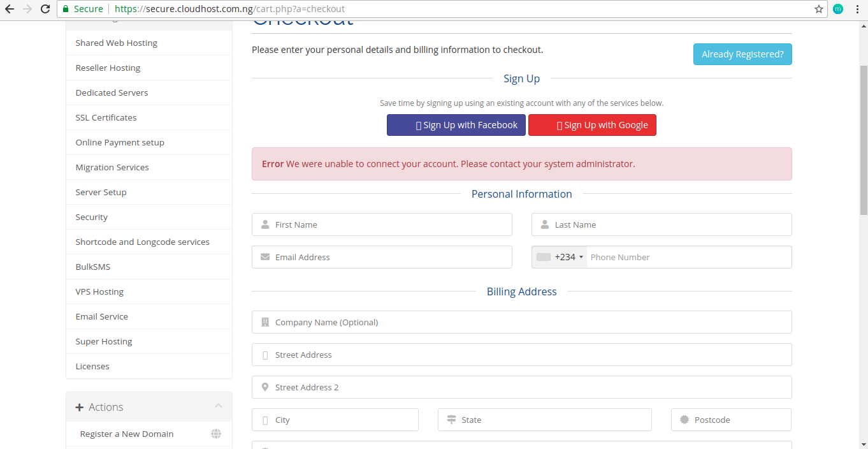
Task: Click into the State field
Action: 545,420
